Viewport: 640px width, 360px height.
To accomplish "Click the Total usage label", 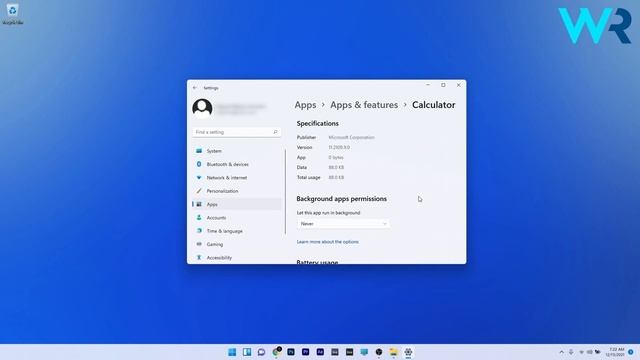I will pyautogui.click(x=308, y=178).
